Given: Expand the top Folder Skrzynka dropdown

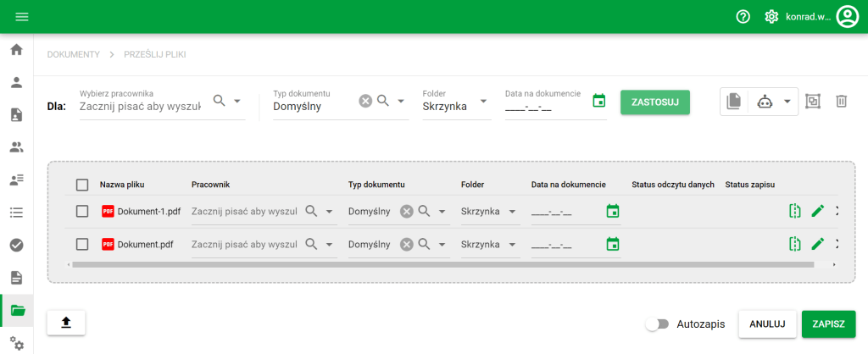Looking at the screenshot, I should point(483,102).
